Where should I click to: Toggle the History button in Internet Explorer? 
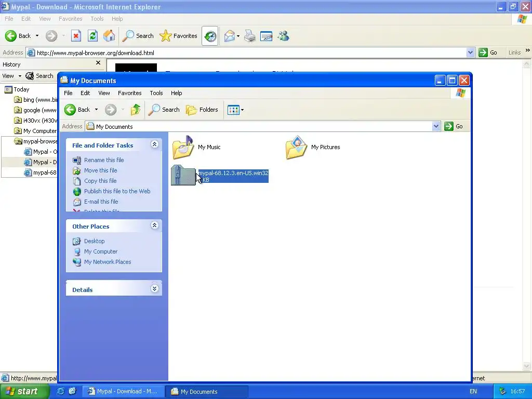210,36
